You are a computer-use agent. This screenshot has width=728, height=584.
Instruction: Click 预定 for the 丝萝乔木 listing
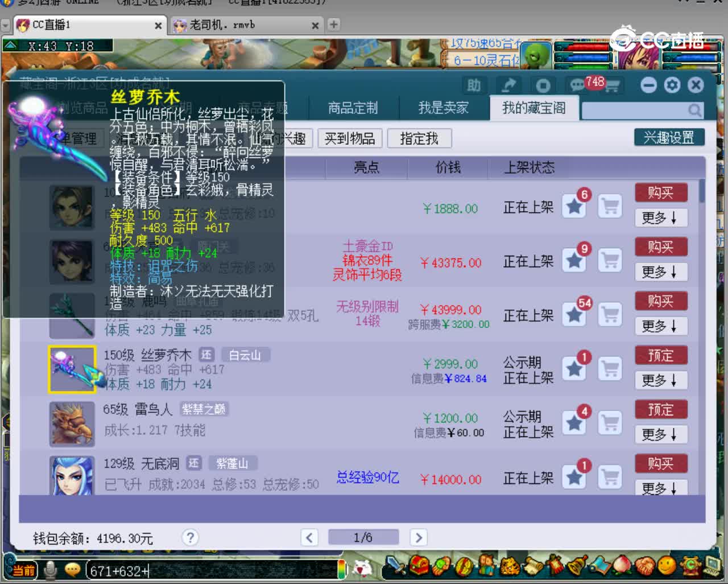(x=661, y=355)
